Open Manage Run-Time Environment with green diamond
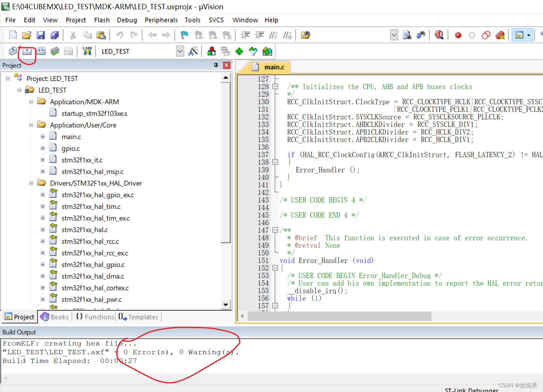The height and width of the screenshot is (392, 543). tap(239, 51)
